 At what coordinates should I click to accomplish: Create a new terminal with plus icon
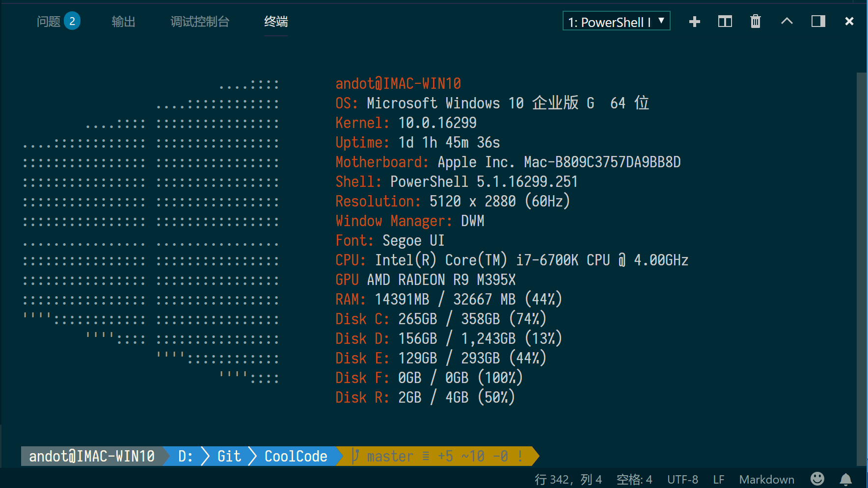point(694,22)
